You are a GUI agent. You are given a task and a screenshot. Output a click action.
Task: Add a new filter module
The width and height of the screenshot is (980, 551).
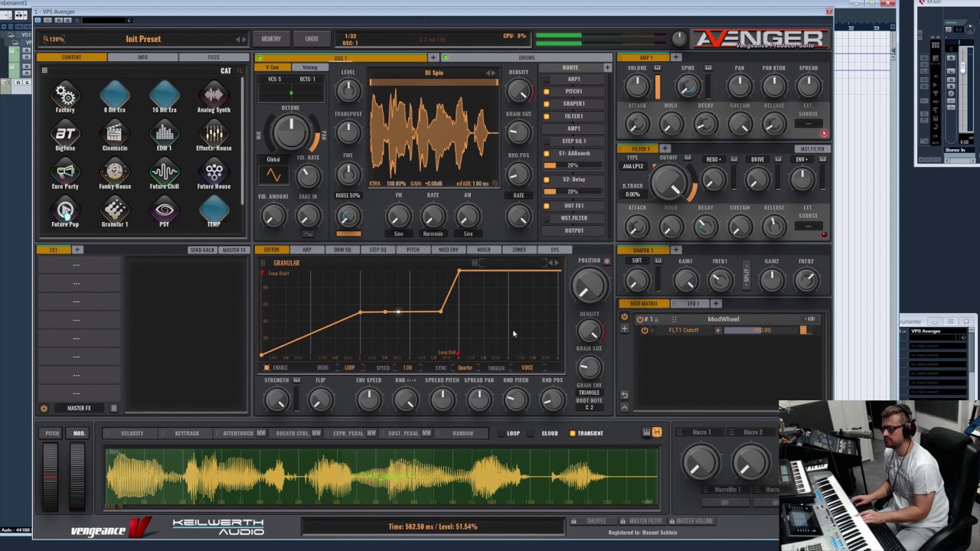(x=665, y=148)
